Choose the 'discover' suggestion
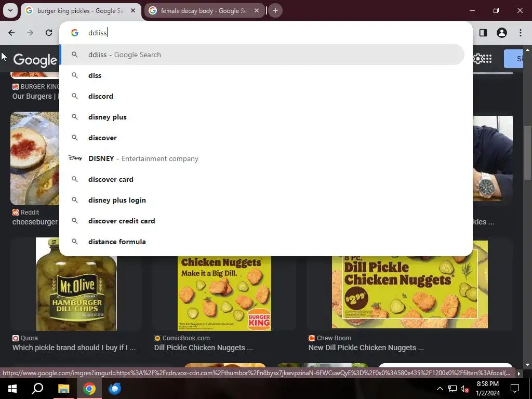Viewport: 532px width, 399px height. [262, 138]
